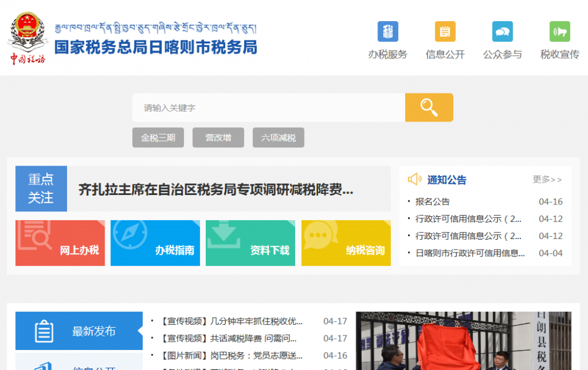Click the 金税三期 hot search tag
The height and width of the screenshot is (370, 588).
click(158, 137)
